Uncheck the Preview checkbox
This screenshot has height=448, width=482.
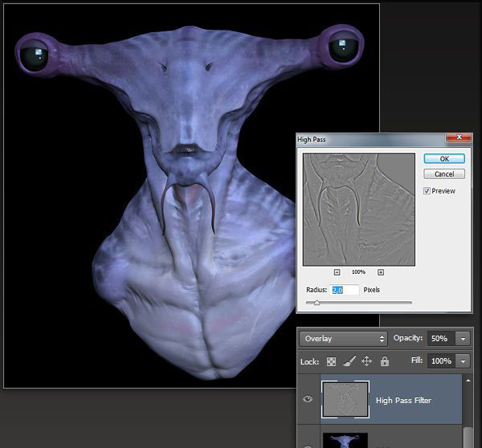(427, 191)
